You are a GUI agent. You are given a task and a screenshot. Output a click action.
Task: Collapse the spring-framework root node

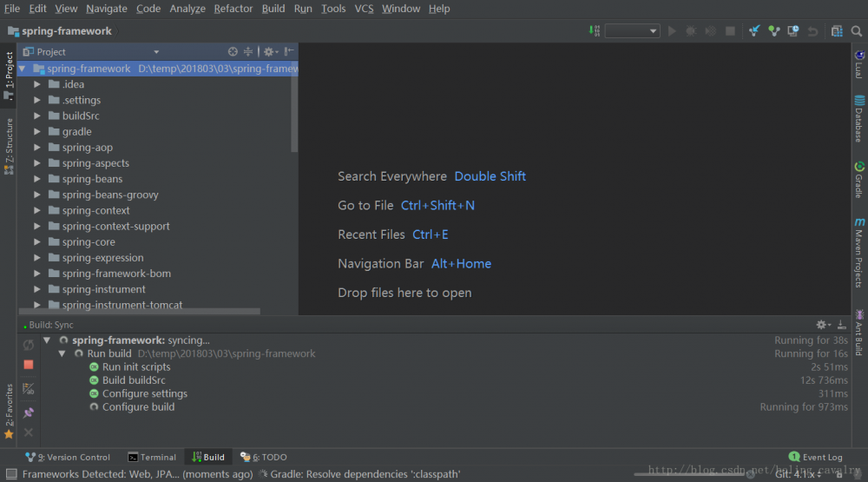pos(23,69)
